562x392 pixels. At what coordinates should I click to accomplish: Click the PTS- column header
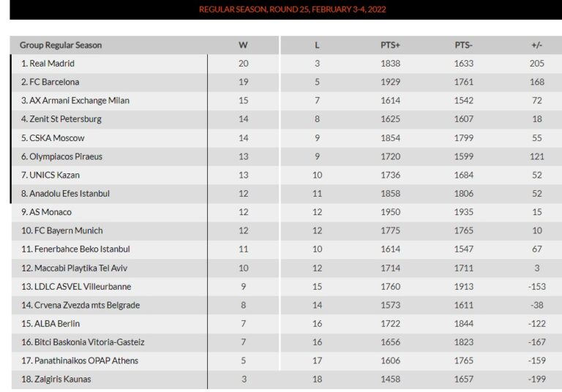pos(463,45)
